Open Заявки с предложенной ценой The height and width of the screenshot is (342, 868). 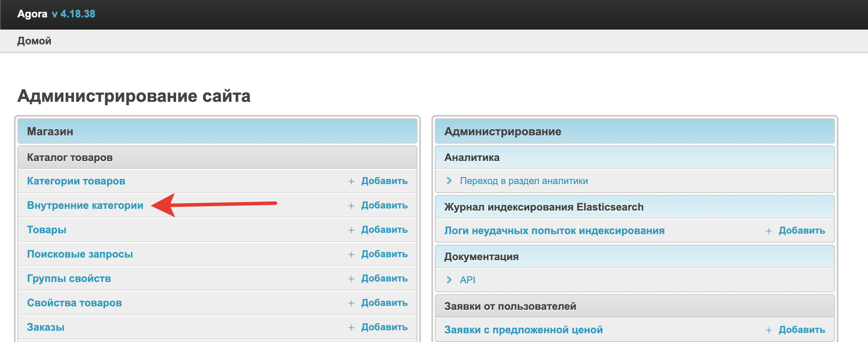point(524,330)
